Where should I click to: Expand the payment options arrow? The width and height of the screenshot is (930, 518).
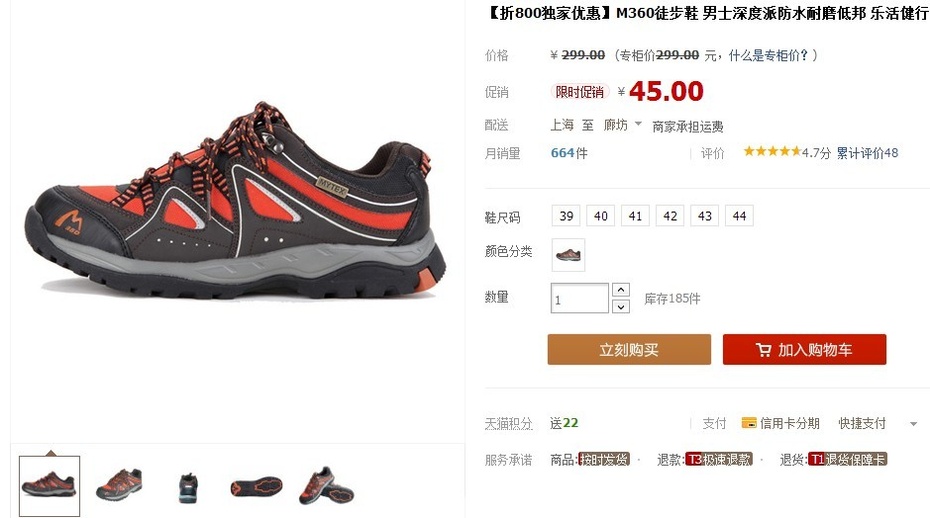coord(913,424)
